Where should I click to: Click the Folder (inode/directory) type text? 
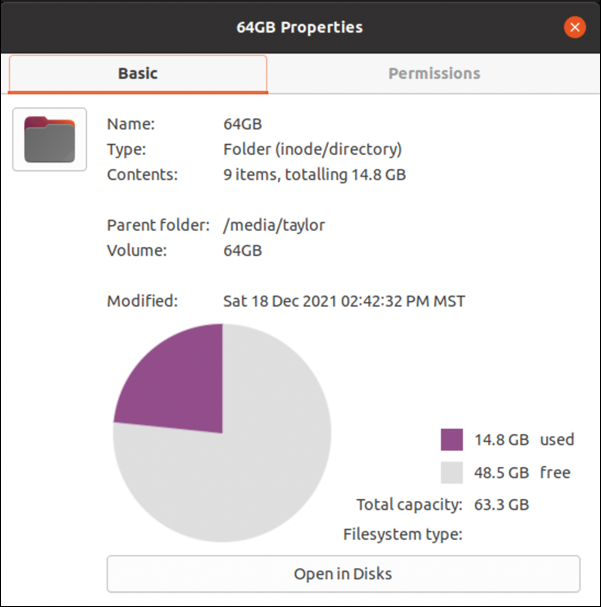(312, 149)
